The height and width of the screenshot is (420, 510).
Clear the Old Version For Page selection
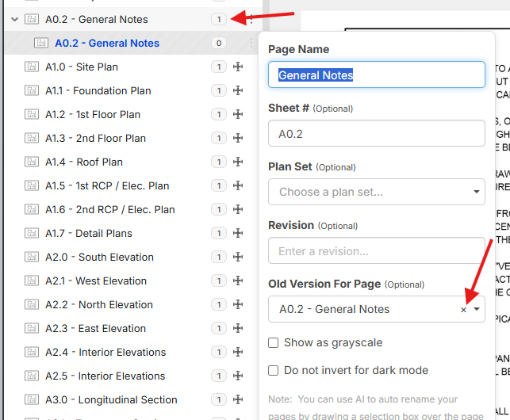463,310
